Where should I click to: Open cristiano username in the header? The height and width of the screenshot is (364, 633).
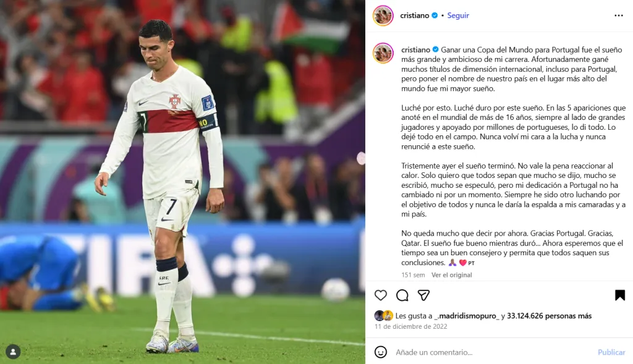pos(414,15)
